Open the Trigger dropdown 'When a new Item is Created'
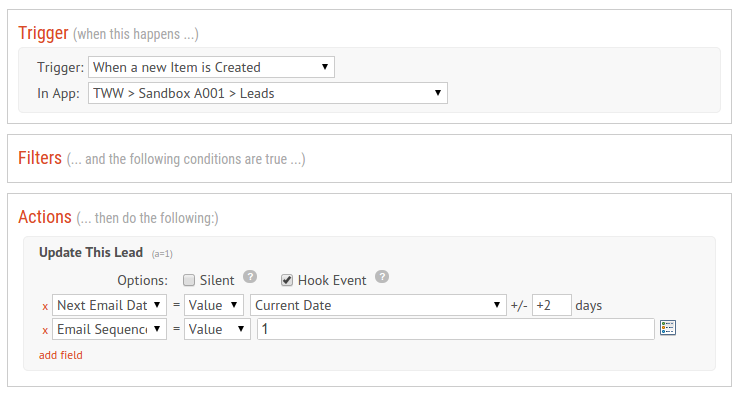Screen dimensions: 740x396 click(211, 67)
